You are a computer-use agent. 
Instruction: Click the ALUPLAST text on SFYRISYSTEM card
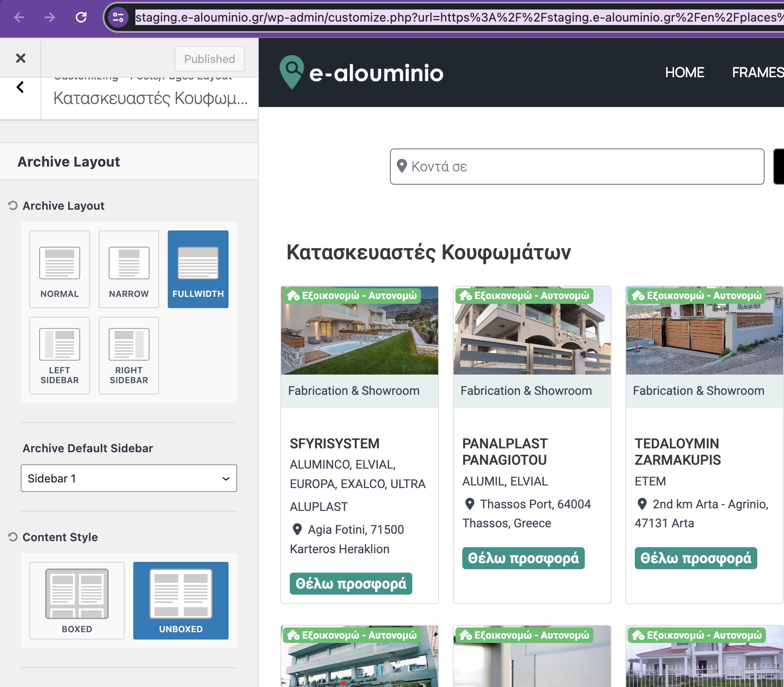pos(319,507)
